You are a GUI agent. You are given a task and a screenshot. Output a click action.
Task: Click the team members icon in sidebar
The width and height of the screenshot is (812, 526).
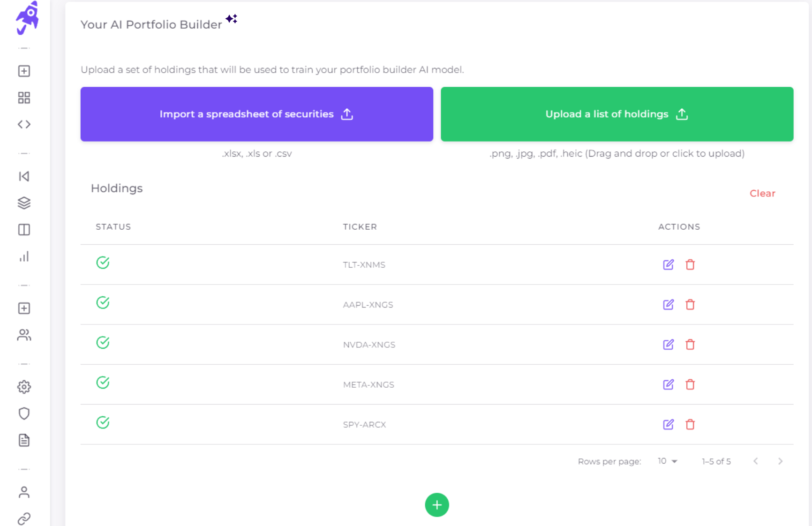(24, 335)
